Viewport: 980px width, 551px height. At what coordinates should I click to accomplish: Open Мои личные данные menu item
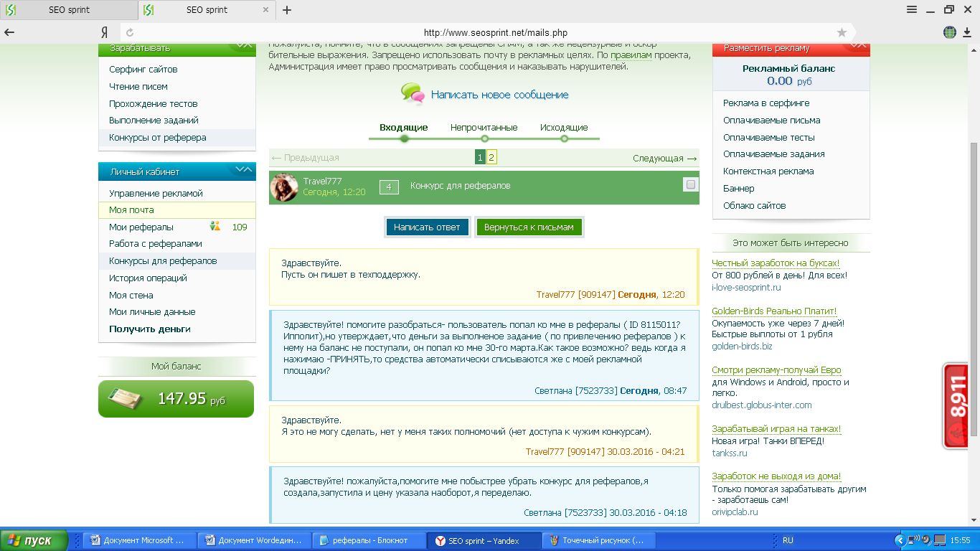tap(152, 312)
